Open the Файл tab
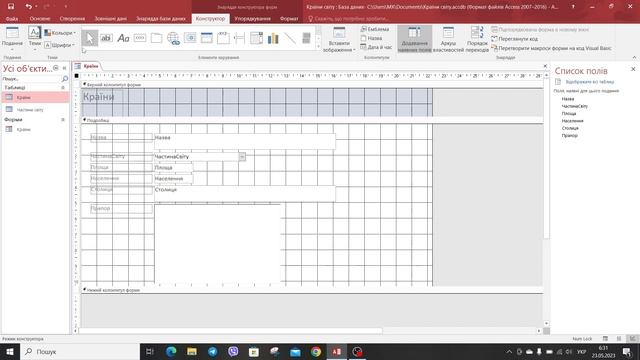Image resolution: width=640 pixels, height=360 pixels. click(12, 19)
